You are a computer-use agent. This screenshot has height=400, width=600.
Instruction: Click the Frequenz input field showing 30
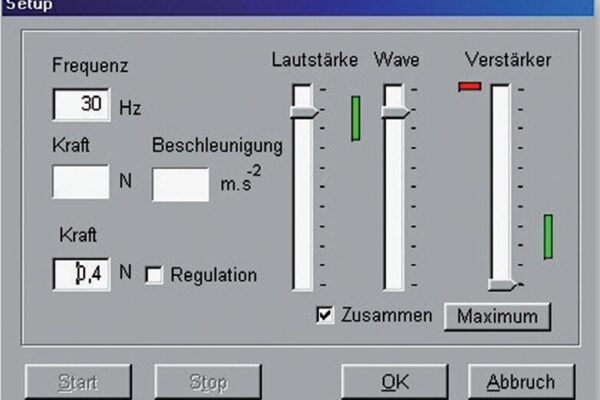click(81, 104)
